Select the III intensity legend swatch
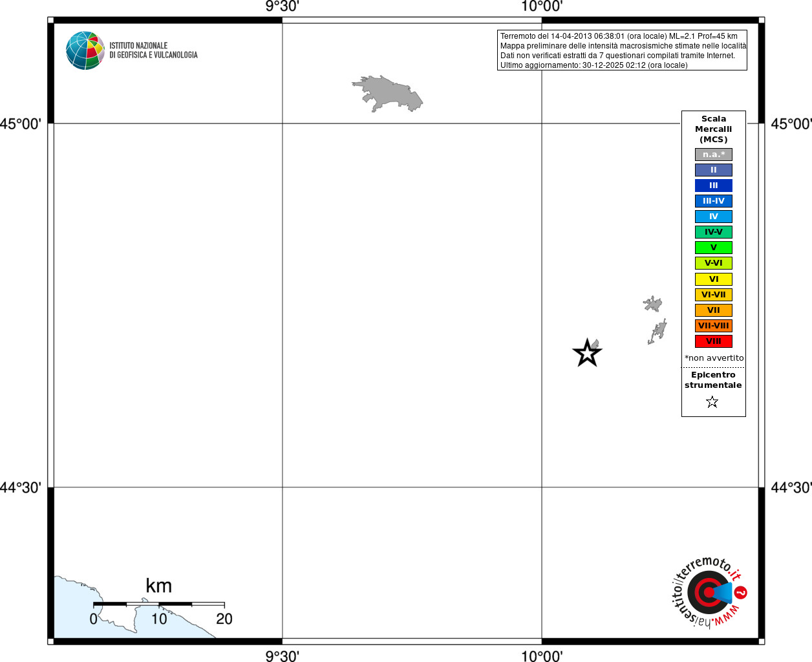812x662 pixels. point(714,186)
